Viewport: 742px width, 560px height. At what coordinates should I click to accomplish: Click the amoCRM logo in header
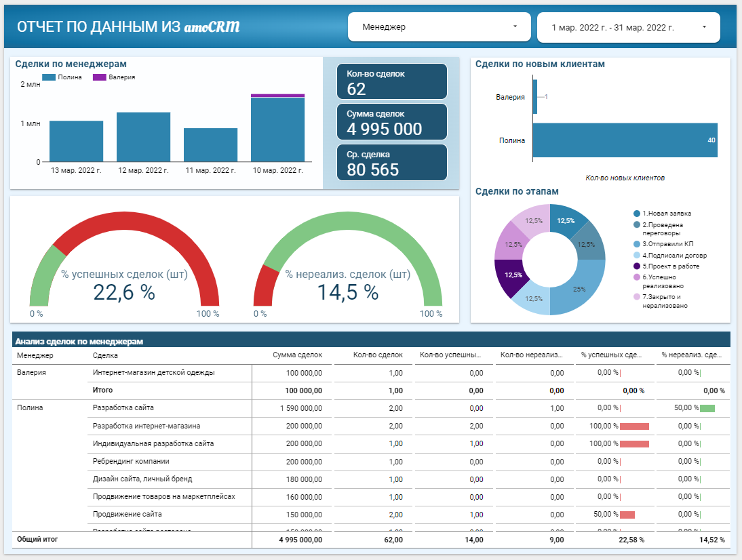pyautogui.click(x=212, y=27)
